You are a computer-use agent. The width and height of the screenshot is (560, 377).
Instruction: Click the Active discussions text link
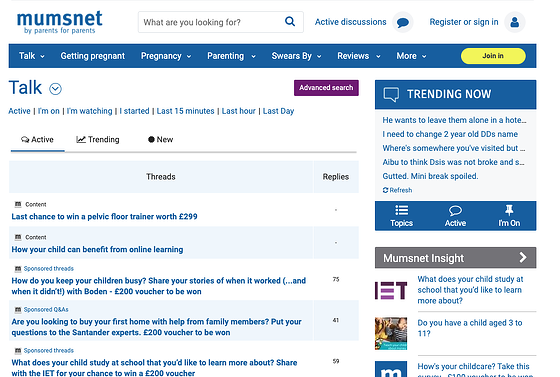point(350,22)
